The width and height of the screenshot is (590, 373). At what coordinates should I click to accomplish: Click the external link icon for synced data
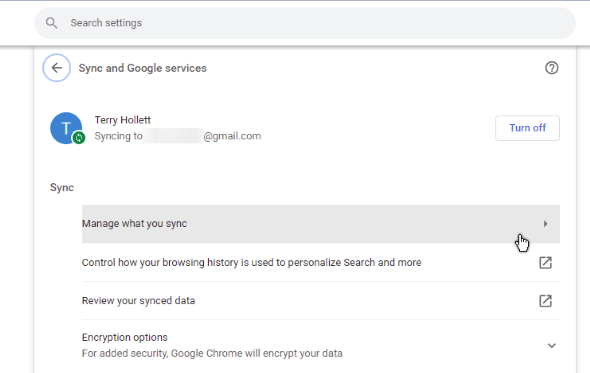tap(546, 301)
